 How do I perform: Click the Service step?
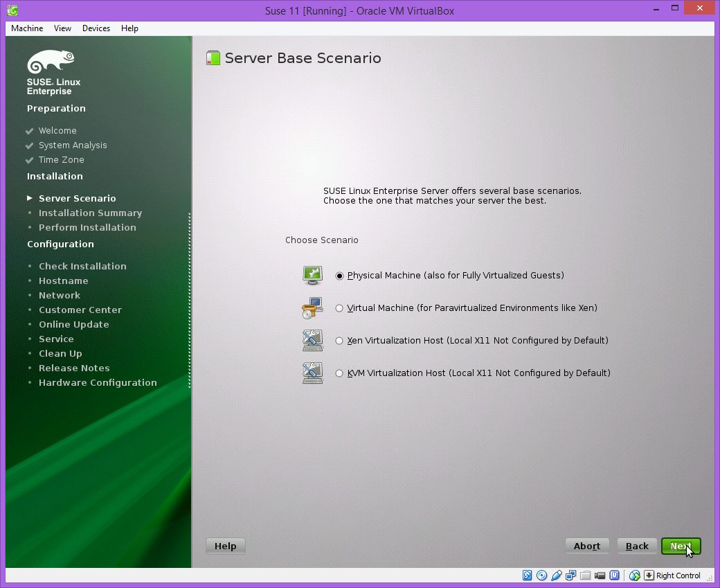[56, 339]
